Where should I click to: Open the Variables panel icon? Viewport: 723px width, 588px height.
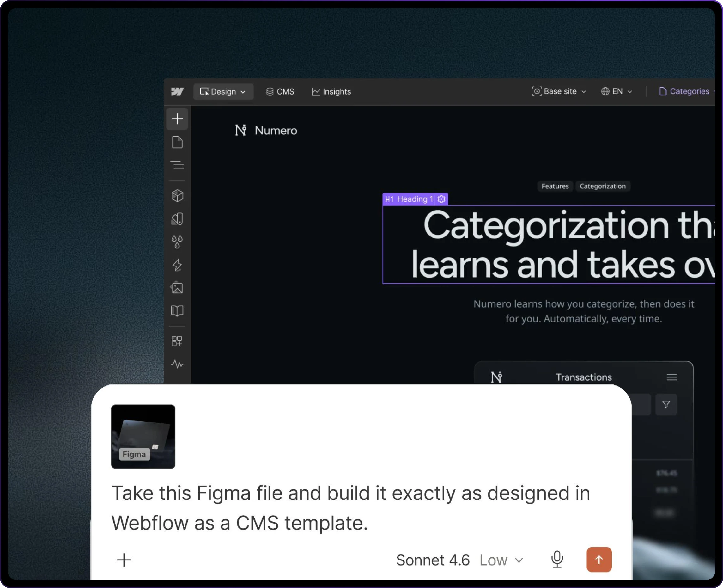(177, 219)
